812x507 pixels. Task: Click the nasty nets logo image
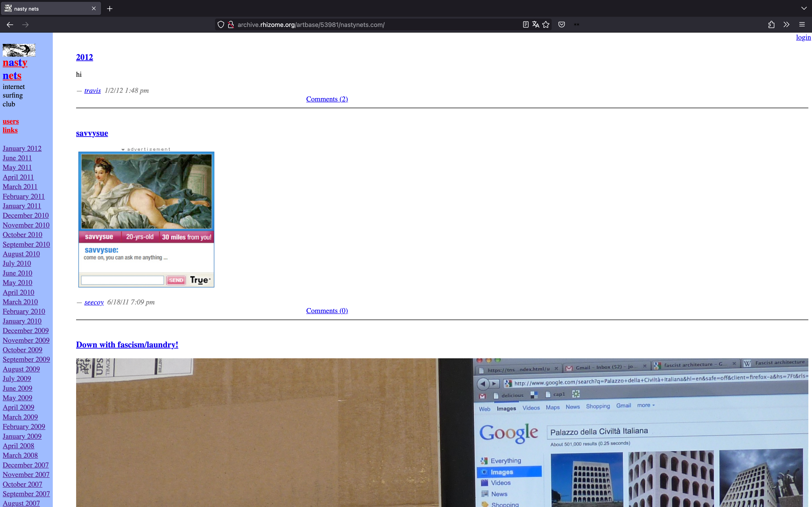click(x=19, y=50)
